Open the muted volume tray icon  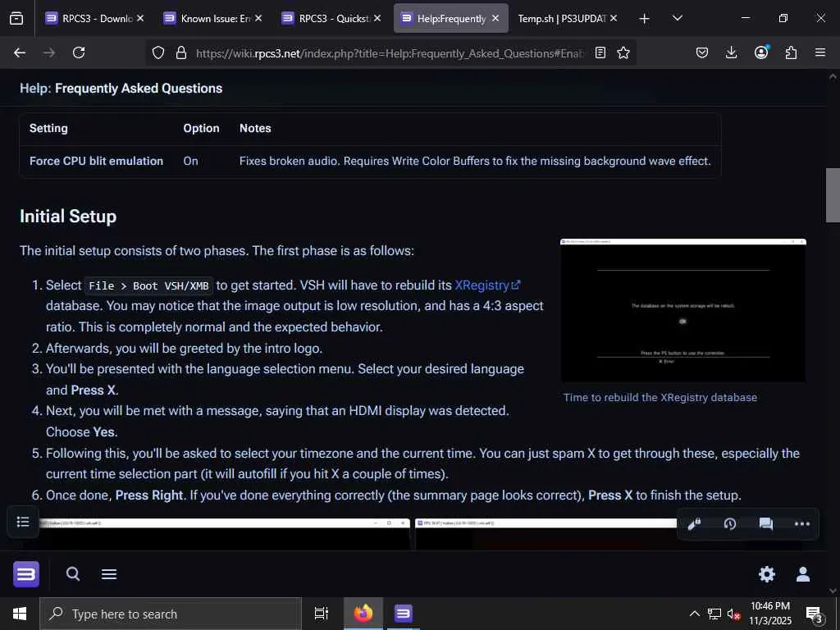click(x=734, y=614)
